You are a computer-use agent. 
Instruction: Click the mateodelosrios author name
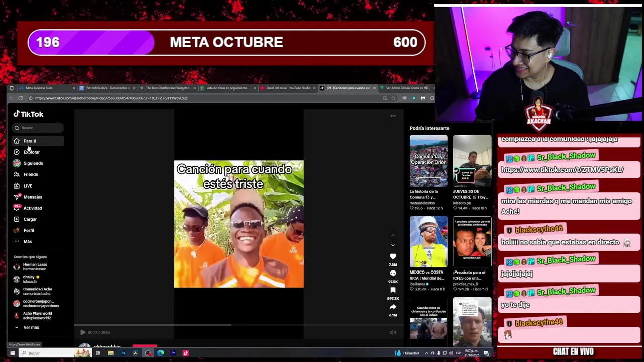(x=423, y=203)
